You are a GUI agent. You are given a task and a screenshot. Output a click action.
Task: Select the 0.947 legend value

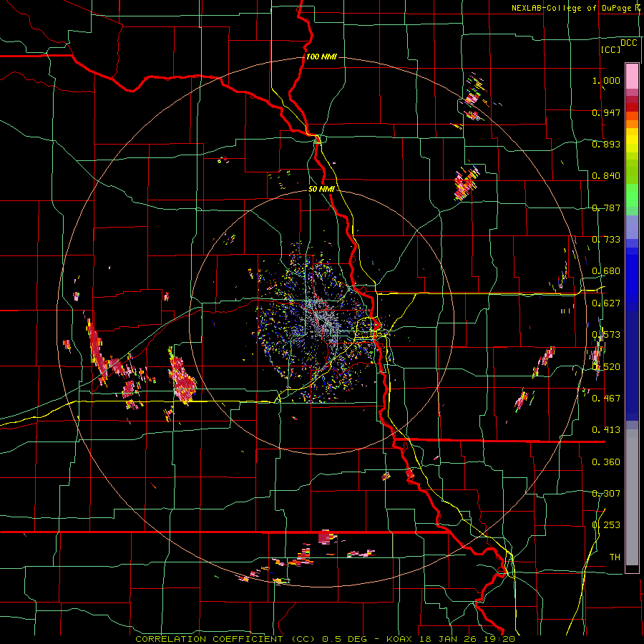(606, 112)
